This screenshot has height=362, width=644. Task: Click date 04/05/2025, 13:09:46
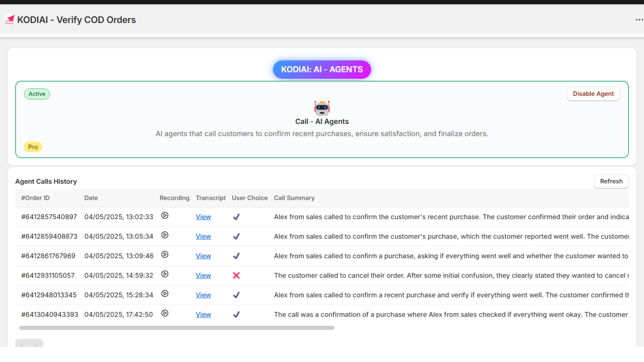[119, 256]
